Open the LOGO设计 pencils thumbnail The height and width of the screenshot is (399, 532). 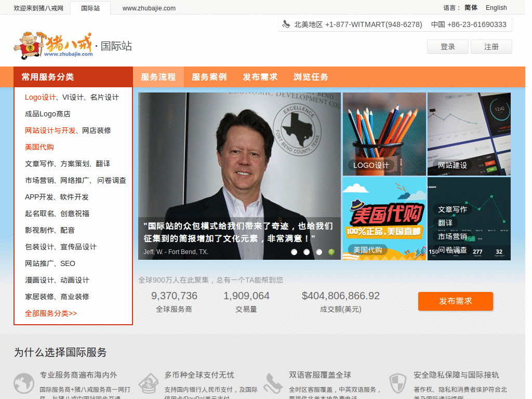[x=384, y=134]
